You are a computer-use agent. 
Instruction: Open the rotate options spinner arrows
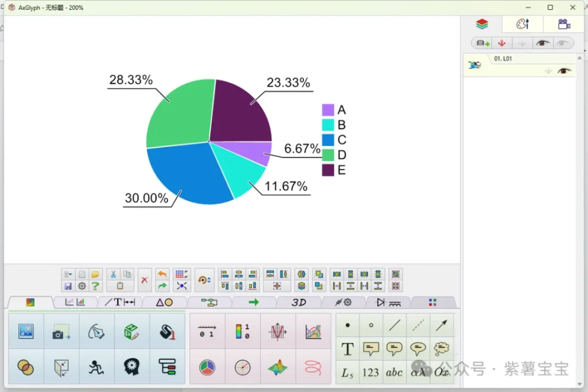pyautogui.click(x=208, y=280)
